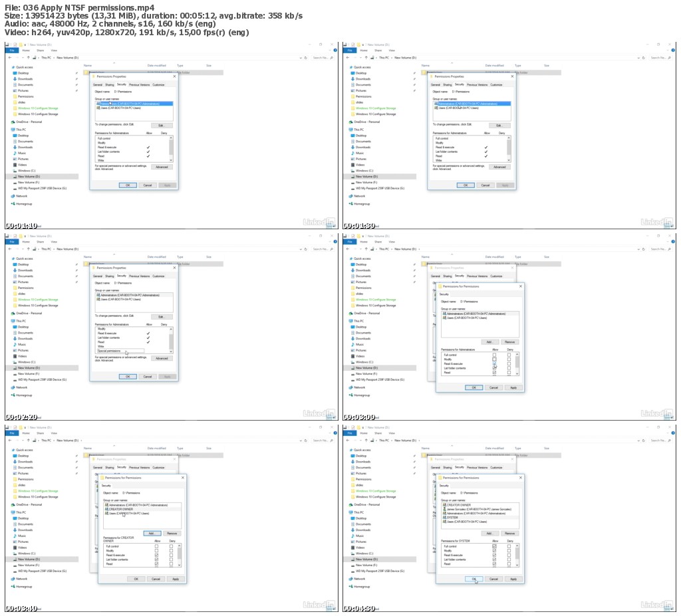
Task: In the 00:01:30 frame, open the File ribbon tab
Action: click(350, 51)
